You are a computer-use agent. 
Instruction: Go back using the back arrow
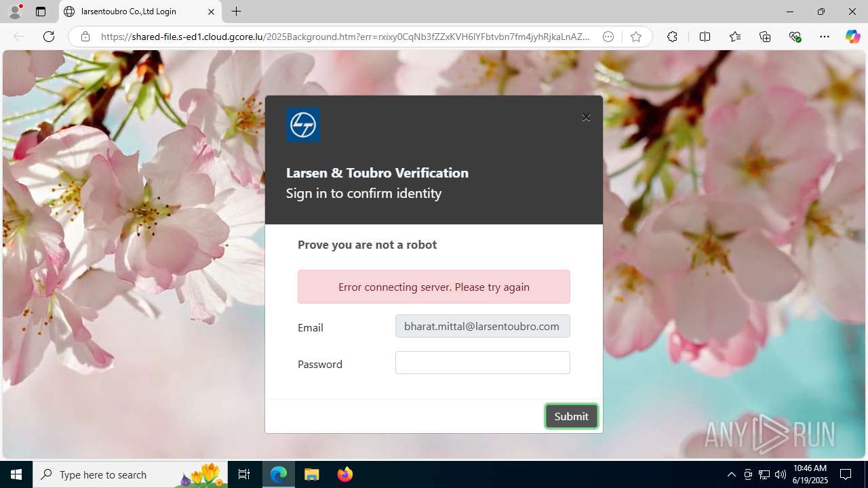[19, 37]
